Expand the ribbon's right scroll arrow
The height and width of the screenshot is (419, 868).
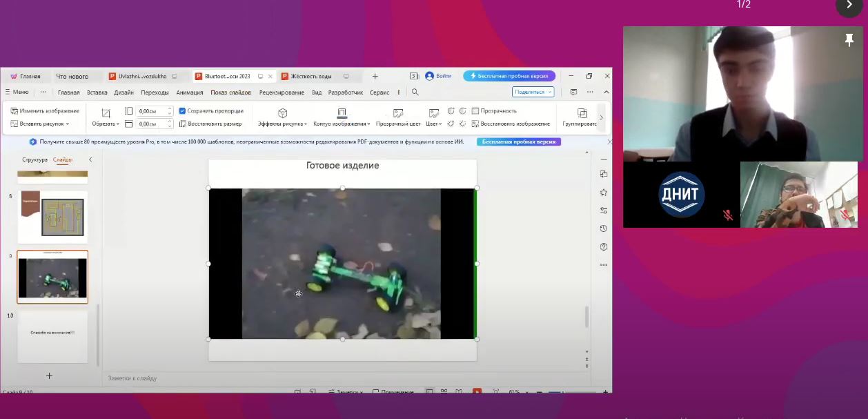[x=601, y=117]
